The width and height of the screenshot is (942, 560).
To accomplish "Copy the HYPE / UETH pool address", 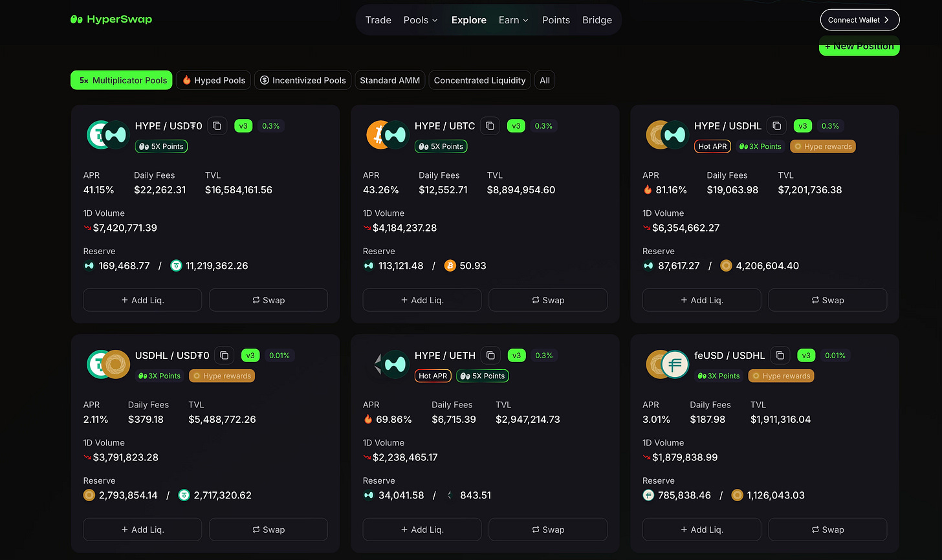I will point(490,356).
